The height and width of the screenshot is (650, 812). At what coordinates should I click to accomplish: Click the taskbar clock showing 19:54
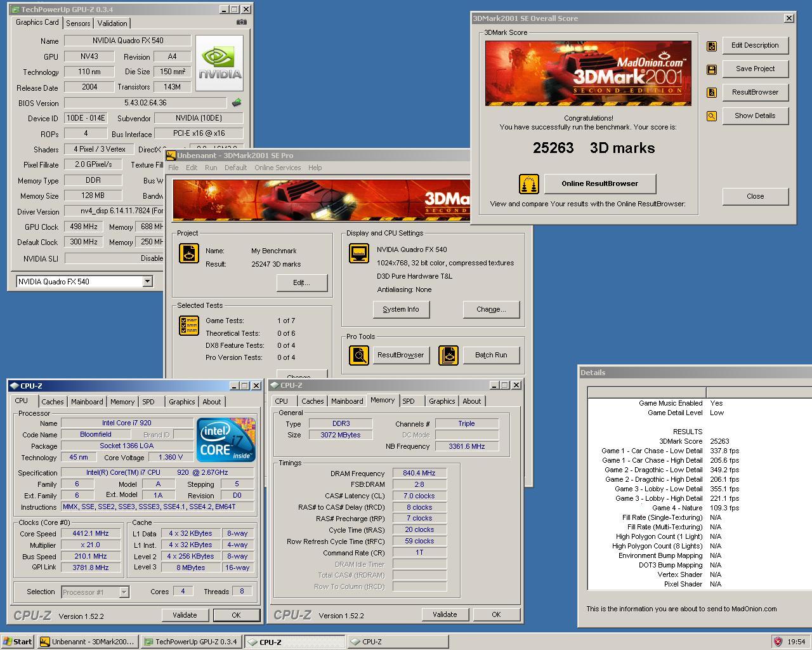pos(796,642)
